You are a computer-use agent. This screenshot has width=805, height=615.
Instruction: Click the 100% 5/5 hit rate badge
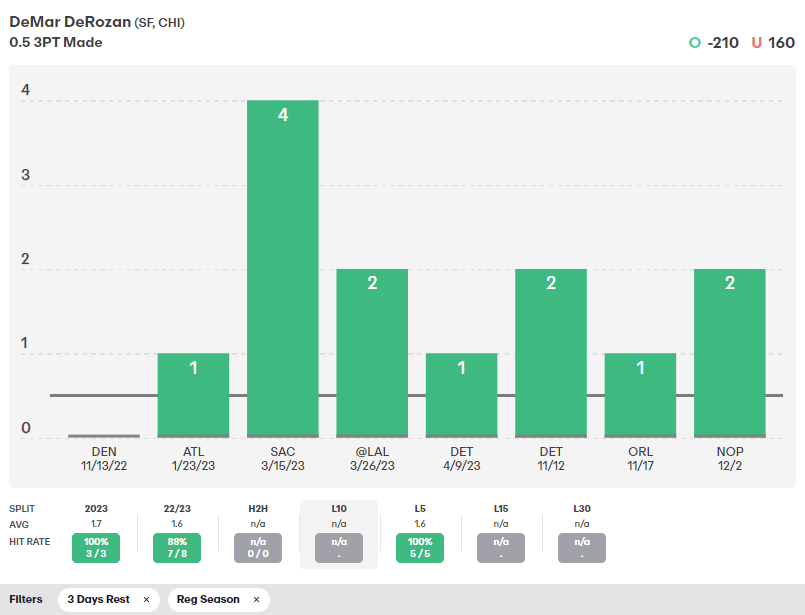[420, 548]
